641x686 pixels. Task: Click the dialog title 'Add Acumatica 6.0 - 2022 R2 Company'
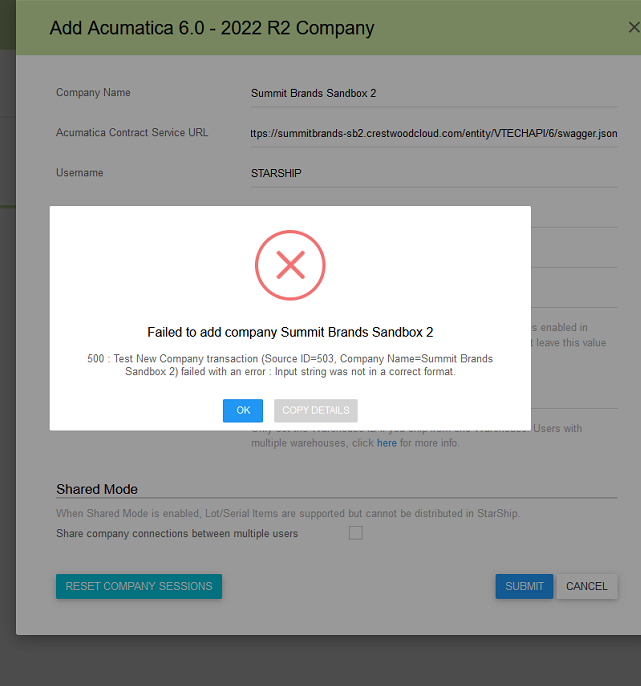[212, 28]
